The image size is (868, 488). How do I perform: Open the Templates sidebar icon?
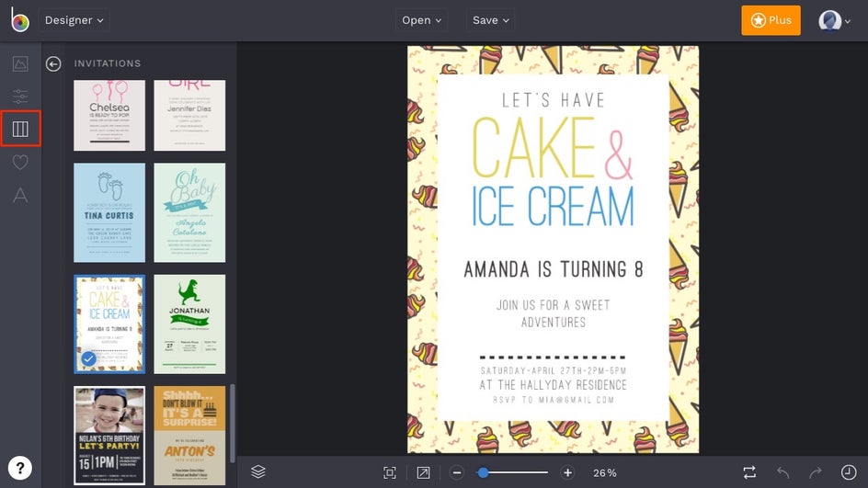[20, 129]
